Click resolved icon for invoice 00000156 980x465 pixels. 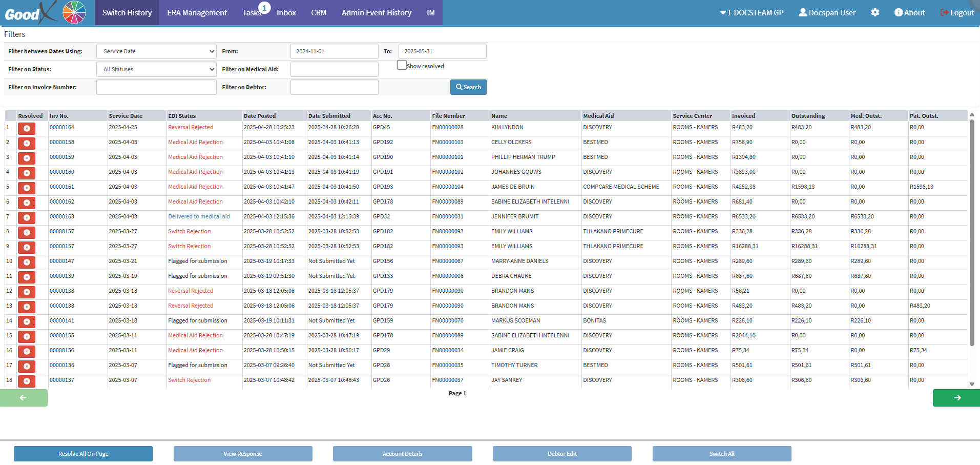tap(27, 351)
